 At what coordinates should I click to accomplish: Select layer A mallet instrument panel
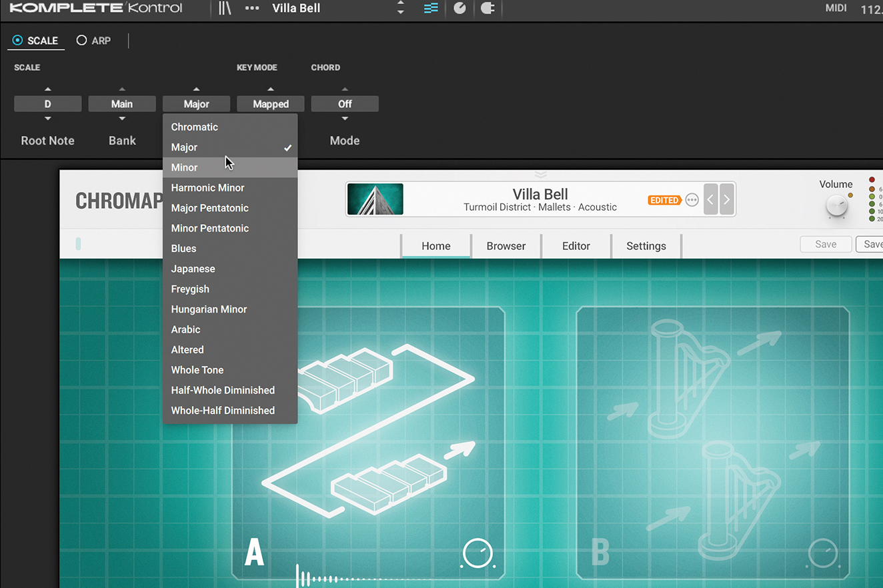coord(368,443)
